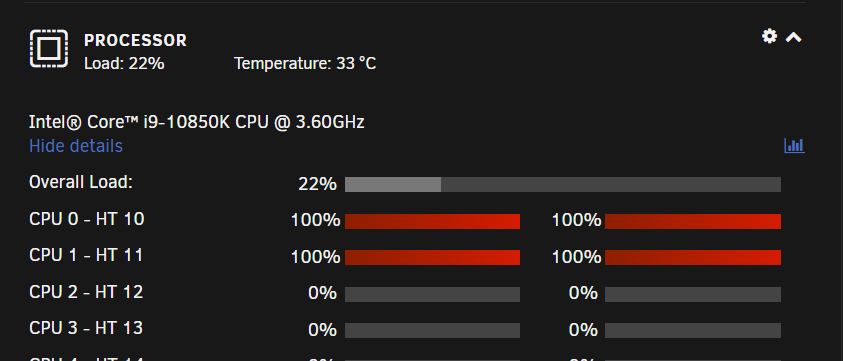Click the Load: 22% summary text
This screenshot has width=843, height=361.
[x=124, y=64]
